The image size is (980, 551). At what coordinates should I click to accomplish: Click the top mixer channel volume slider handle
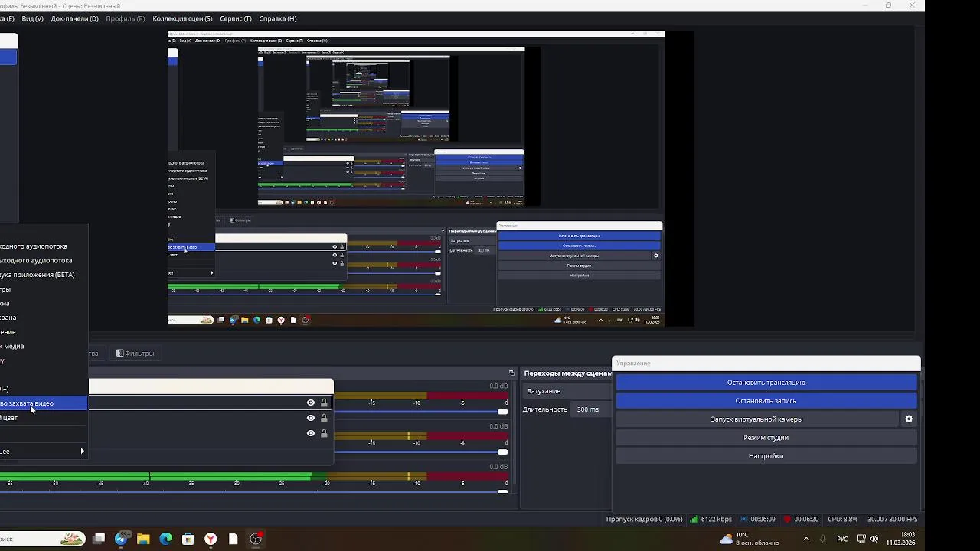(502, 412)
